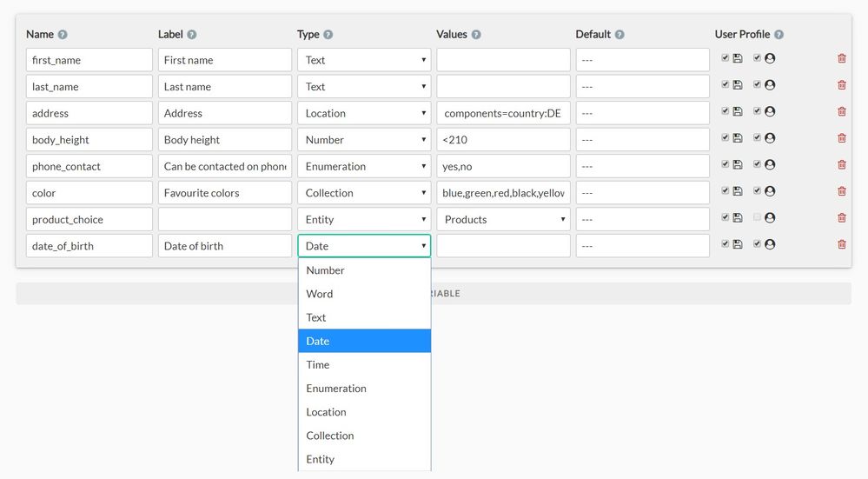Viewport: 868px width, 479px height.
Task: Click the save disk icon in date_of_birth row
Action: coord(738,244)
